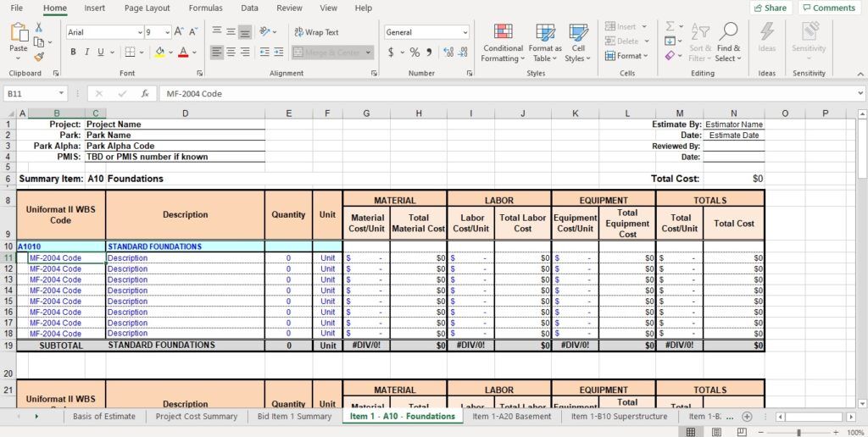The width and height of the screenshot is (868, 437).
Task: Toggle Italic formatting
Action: [87, 52]
